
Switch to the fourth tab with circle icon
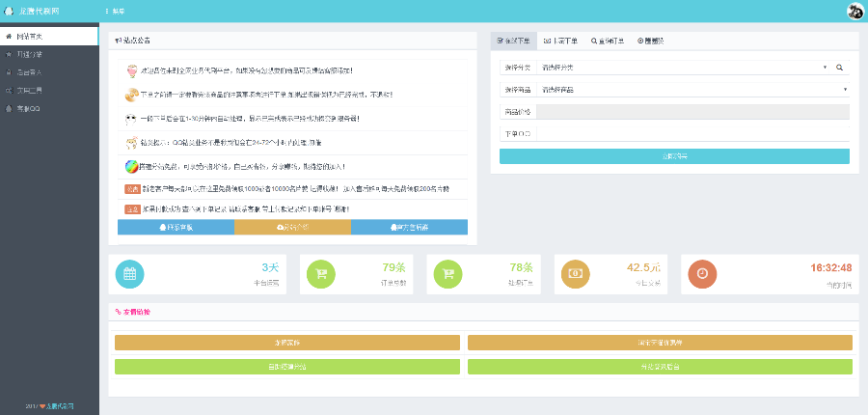tap(650, 41)
